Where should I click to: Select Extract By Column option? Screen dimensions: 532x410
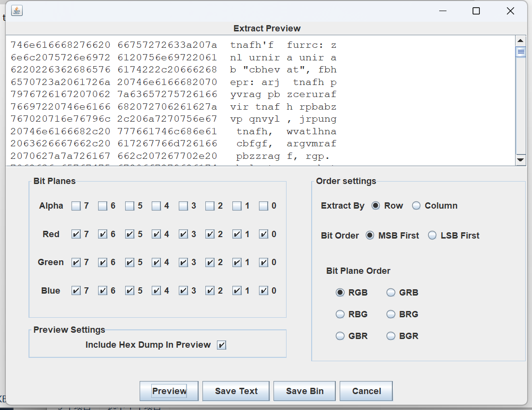(x=417, y=206)
